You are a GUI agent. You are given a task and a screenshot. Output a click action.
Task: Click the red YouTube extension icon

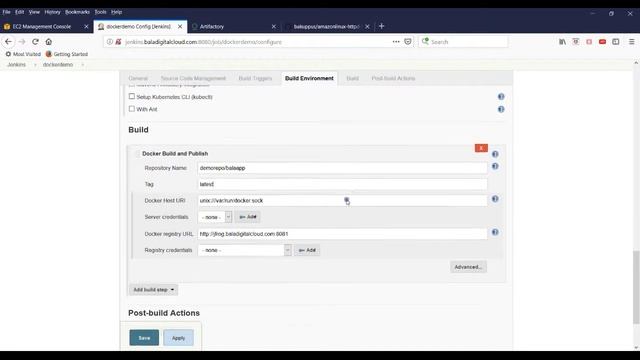point(602,42)
